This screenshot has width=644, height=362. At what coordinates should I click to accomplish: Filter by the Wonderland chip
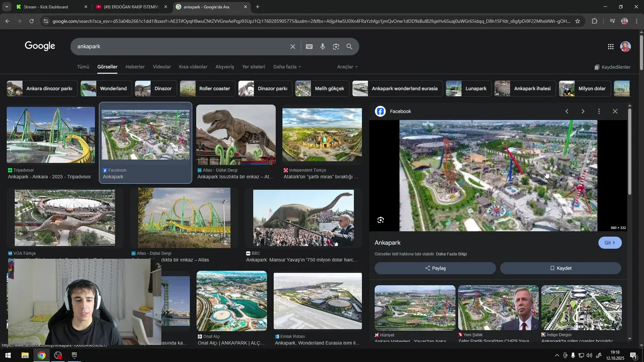[106, 88]
